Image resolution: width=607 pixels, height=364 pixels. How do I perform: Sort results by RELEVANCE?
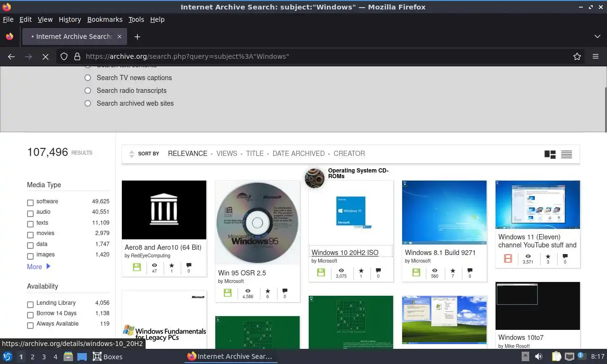pos(188,154)
